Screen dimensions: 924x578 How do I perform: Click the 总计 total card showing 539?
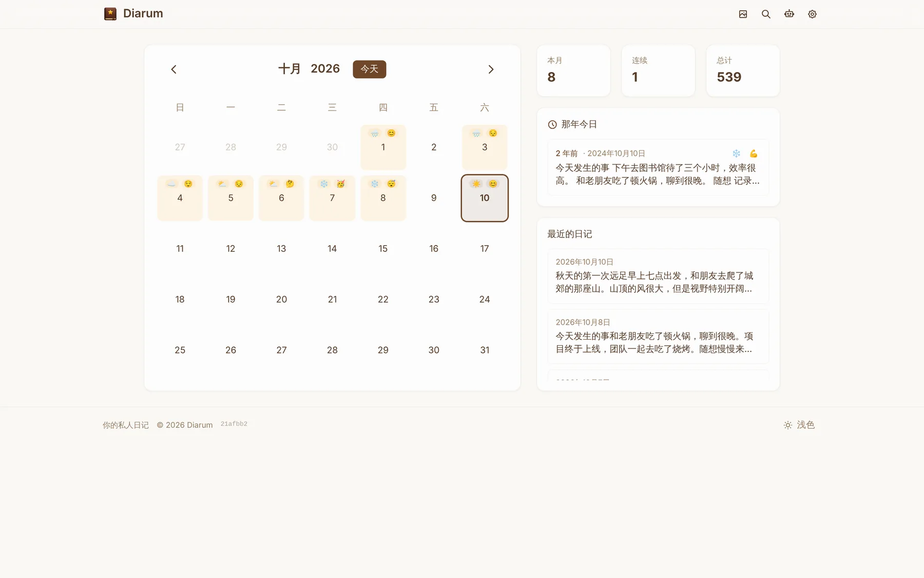coord(743,70)
